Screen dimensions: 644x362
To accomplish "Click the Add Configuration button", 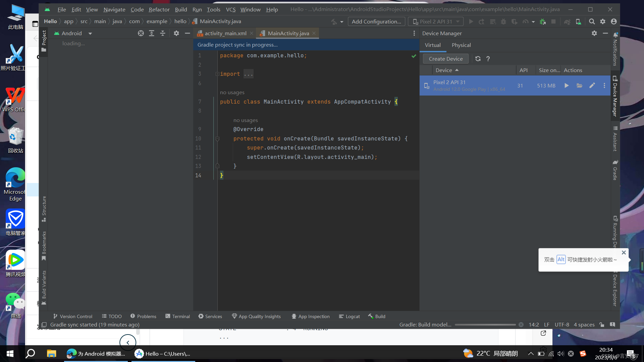I will click(x=376, y=21).
